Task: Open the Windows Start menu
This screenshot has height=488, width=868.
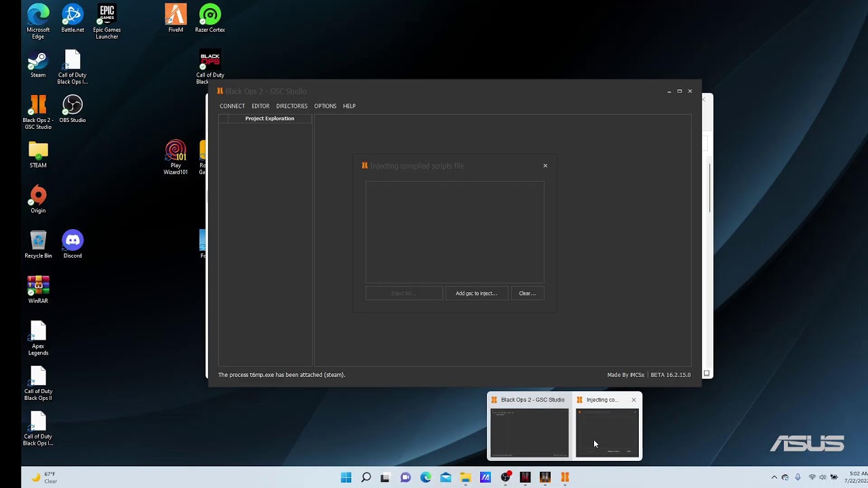Action: [x=346, y=477]
